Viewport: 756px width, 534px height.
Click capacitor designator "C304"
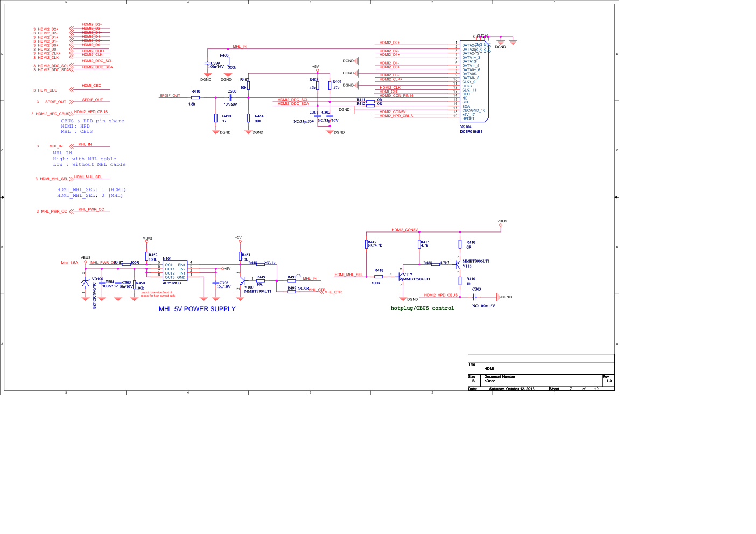click(x=110, y=282)
